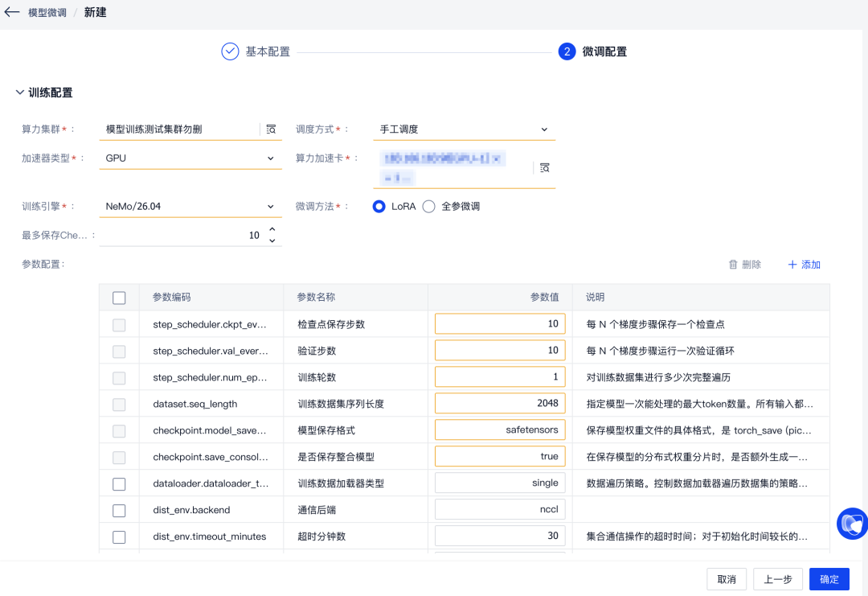The height and width of the screenshot is (596, 868).
Task: Click the step_scheduler.val_ever... code cell
Action: [x=211, y=351]
